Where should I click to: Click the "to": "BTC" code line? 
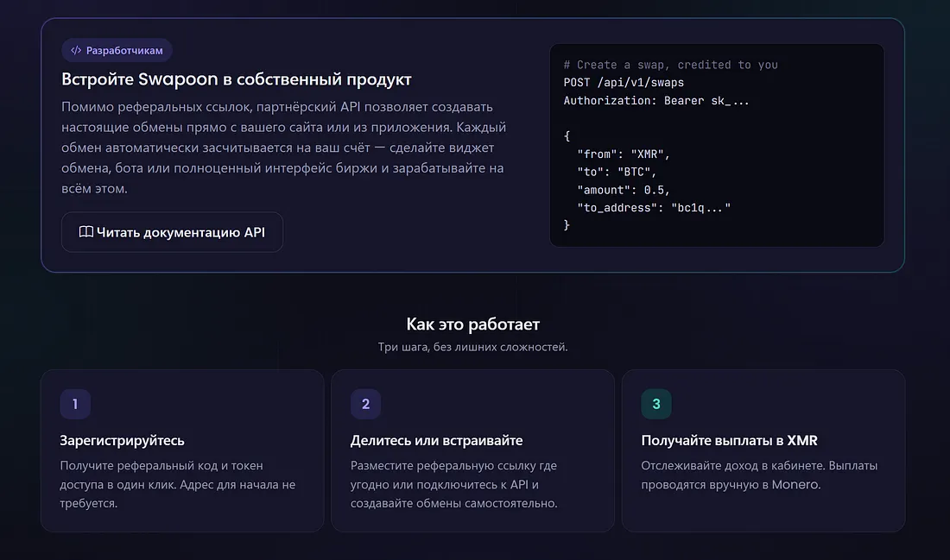pyautogui.click(x=617, y=172)
